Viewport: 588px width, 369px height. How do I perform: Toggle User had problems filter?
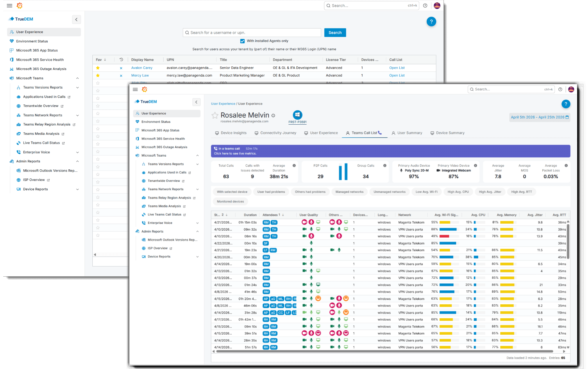tap(271, 192)
